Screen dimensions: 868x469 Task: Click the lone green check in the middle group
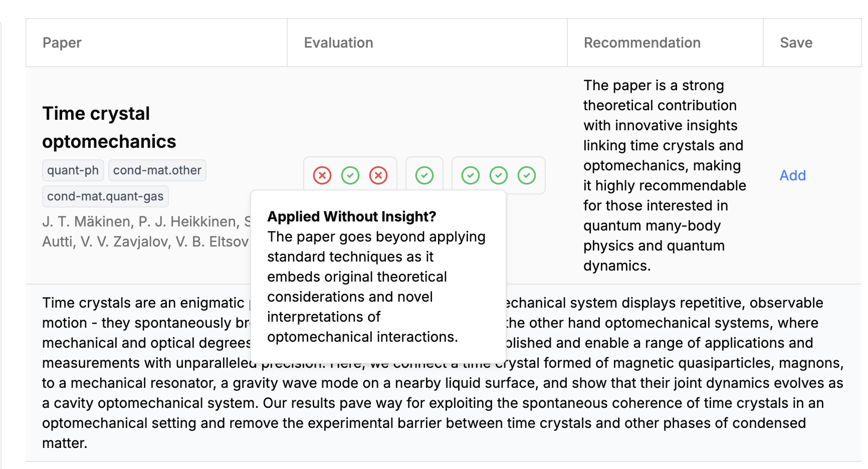(x=424, y=175)
